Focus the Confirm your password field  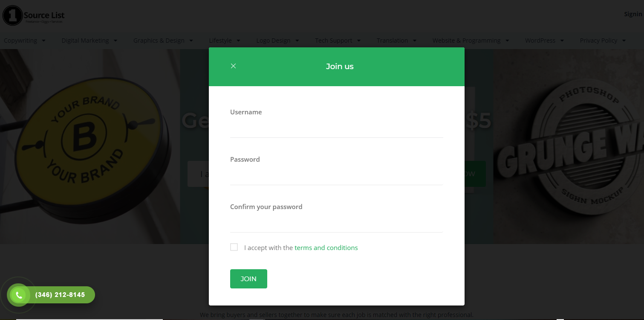(x=337, y=223)
